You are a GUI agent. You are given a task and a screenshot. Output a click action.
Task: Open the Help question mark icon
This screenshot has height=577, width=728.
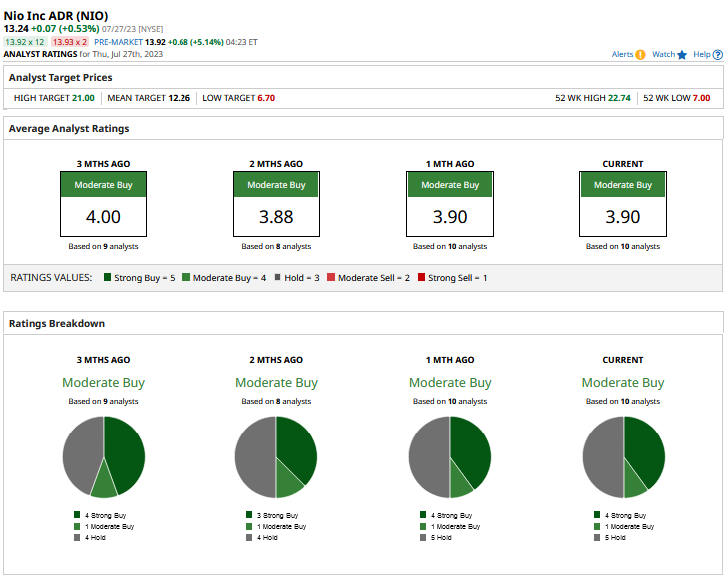pyautogui.click(x=718, y=54)
